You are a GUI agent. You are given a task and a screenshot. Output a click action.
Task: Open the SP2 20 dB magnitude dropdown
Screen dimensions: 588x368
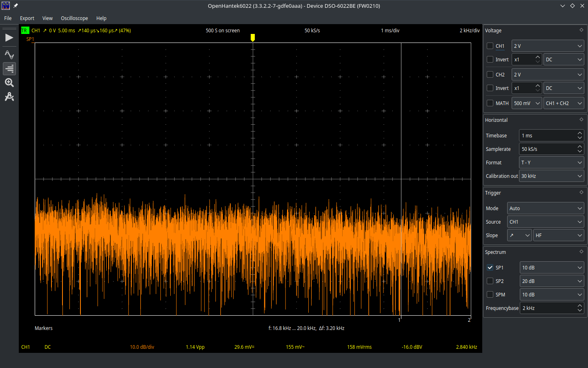[552, 281]
